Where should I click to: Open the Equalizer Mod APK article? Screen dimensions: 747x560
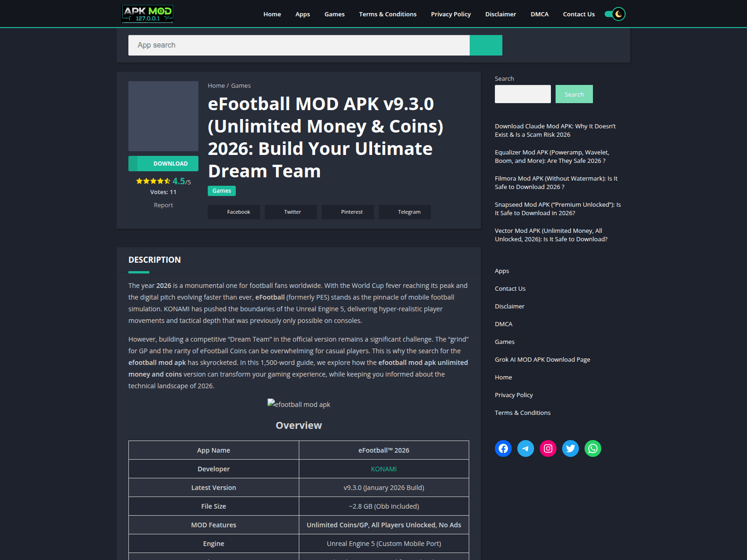pos(552,156)
